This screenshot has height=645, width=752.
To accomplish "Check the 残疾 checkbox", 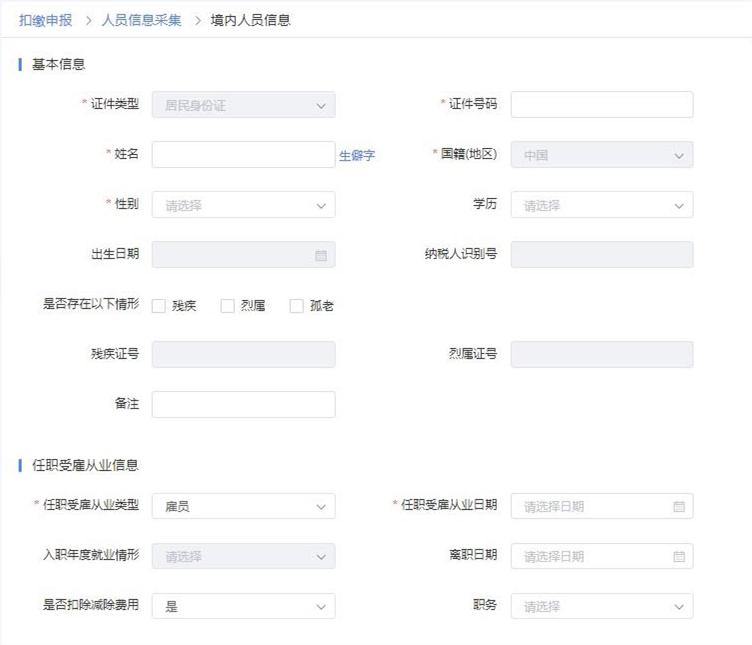I will [159, 306].
